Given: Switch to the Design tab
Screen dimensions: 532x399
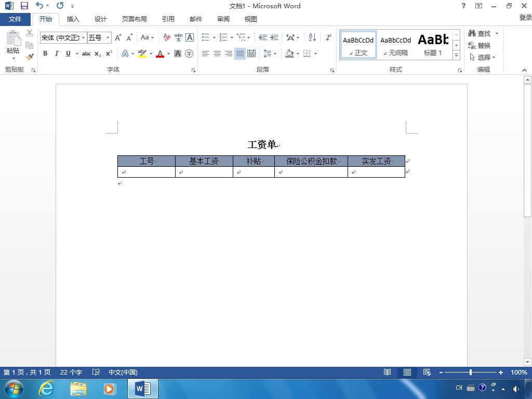Looking at the screenshot, I should point(100,19).
